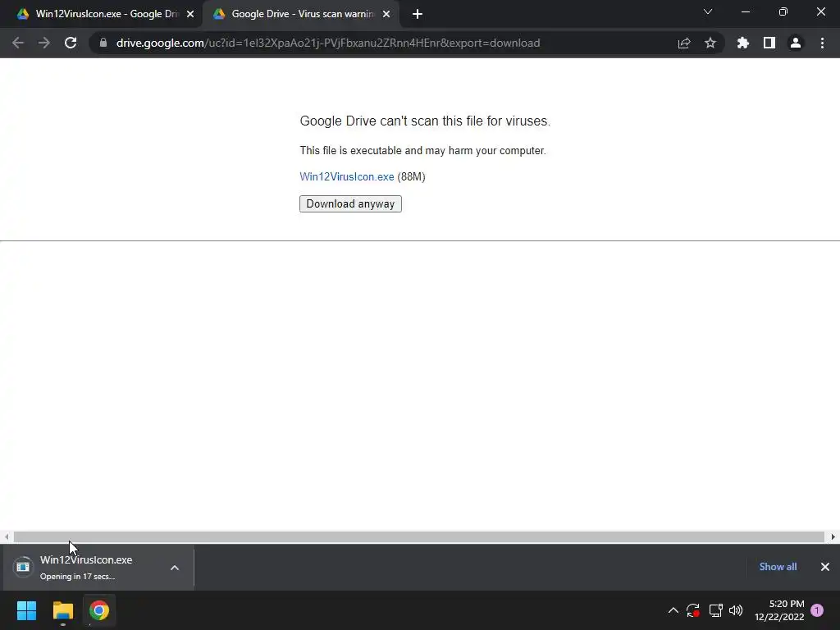View site info via the lock icon
The width and height of the screenshot is (840, 630).
coord(103,43)
